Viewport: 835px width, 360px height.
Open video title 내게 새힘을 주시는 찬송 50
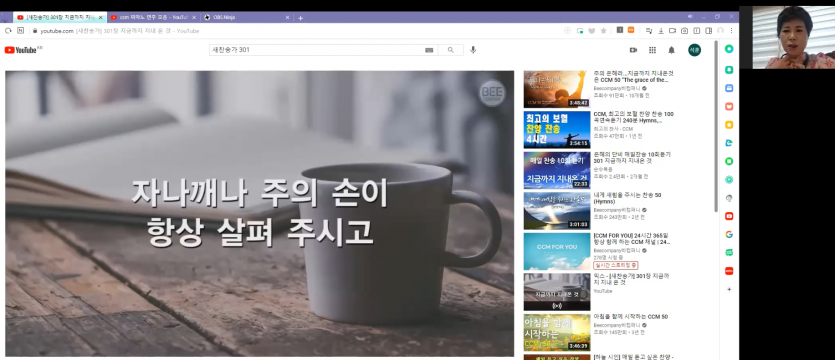627,198
